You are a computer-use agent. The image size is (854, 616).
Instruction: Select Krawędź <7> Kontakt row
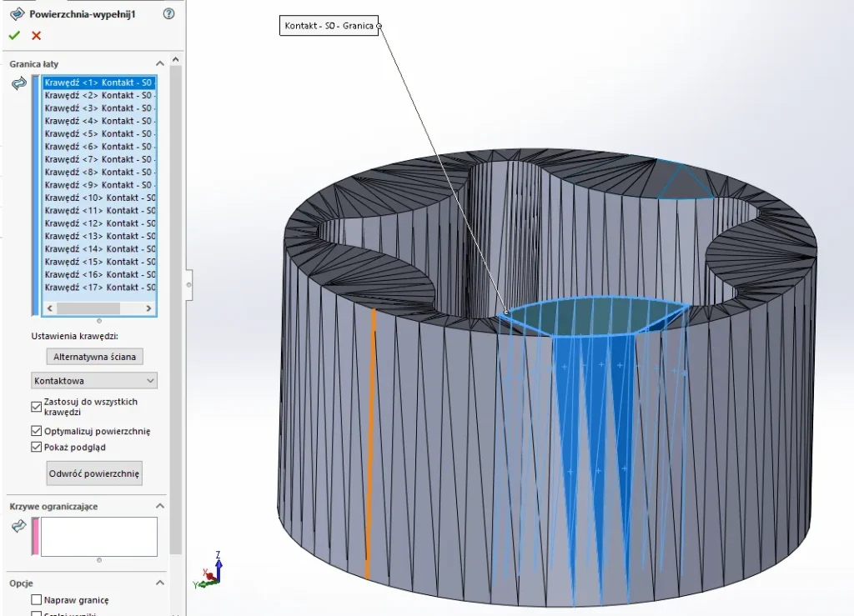(x=100, y=159)
